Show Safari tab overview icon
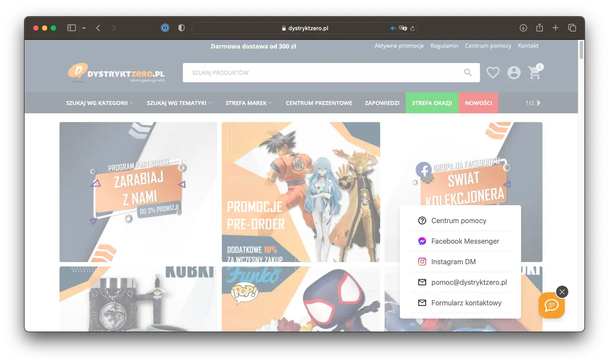 click(572, 28)
